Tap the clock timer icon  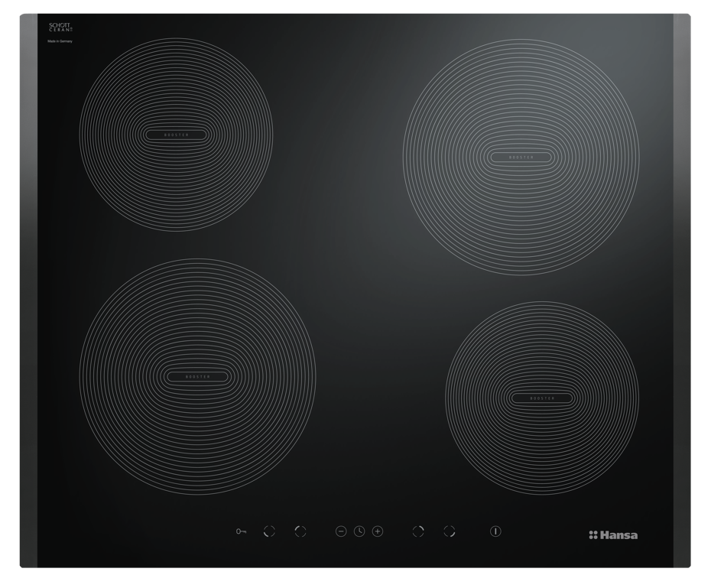click(359, 531)
